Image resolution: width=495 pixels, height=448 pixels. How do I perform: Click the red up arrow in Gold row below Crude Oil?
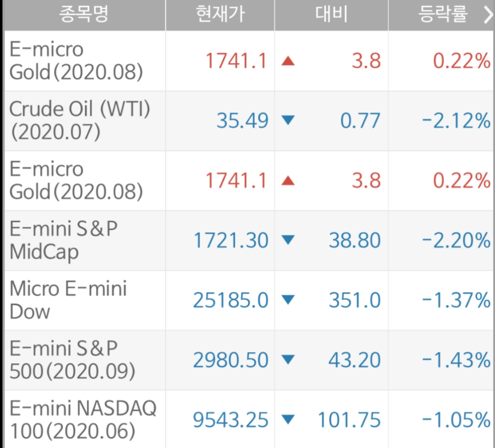(x=288, y=180)
